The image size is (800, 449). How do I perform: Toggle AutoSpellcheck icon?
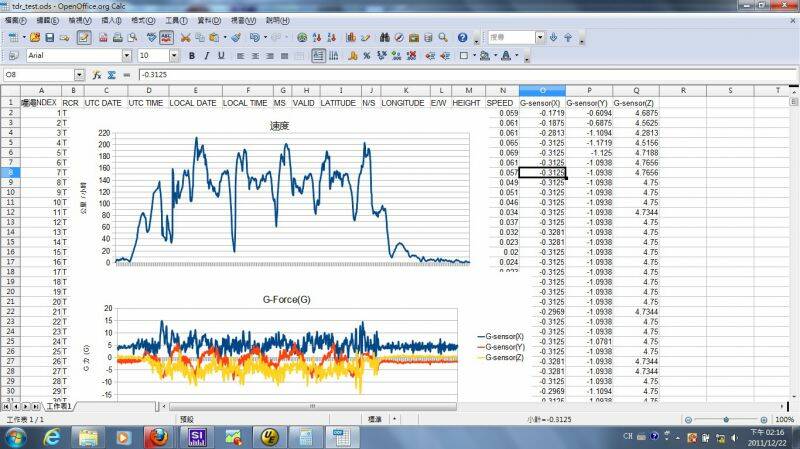click(x=166, y=38)
